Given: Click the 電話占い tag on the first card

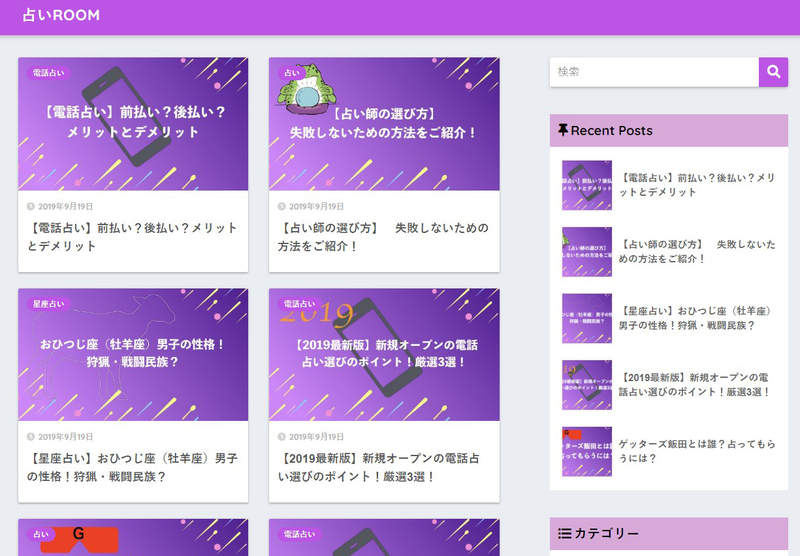Looking at the screenshot, I should coord(49,73).
